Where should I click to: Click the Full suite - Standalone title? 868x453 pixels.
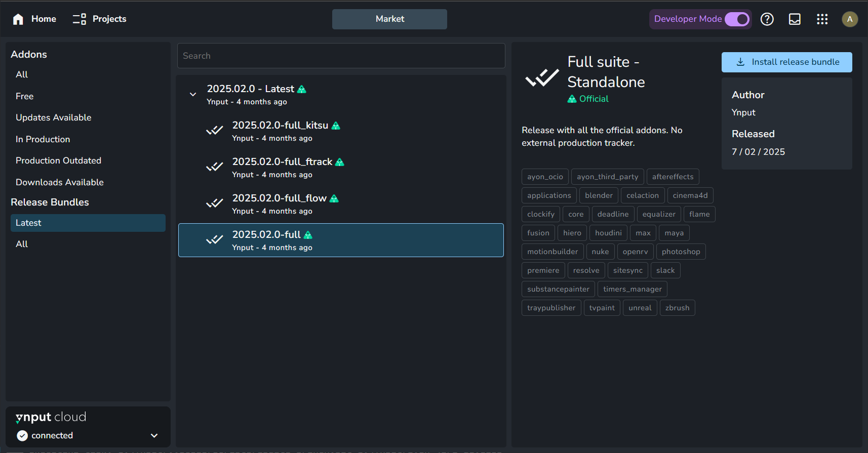click(606, 72)
